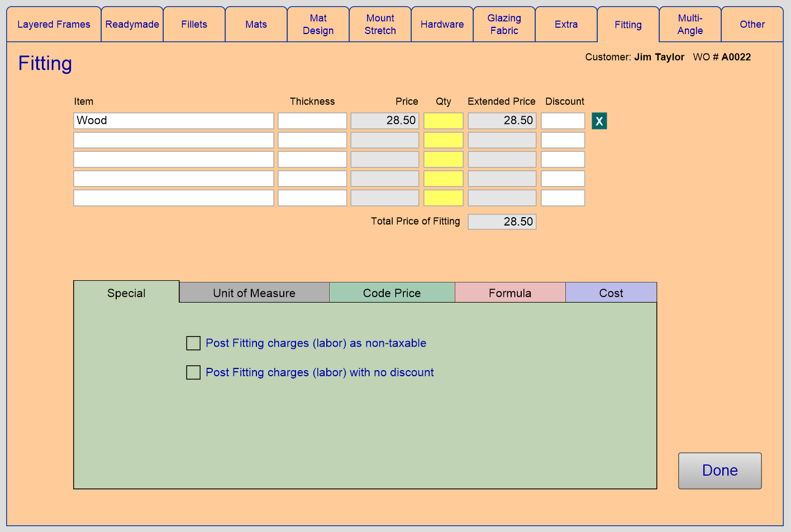The width and height of the screenshot is (791, 532).
Task: Check Post Fitting charges as non-taxable
Action: click(193, 343)
